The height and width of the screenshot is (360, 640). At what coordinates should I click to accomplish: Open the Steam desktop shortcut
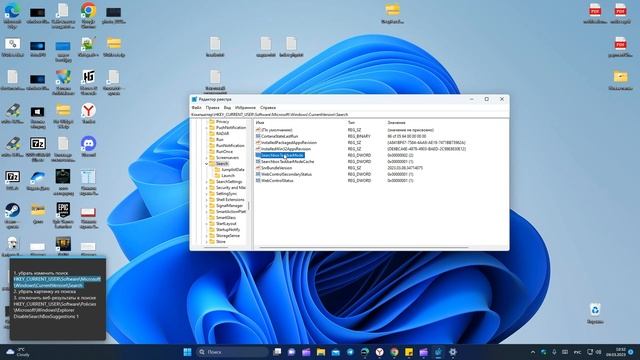12,216
